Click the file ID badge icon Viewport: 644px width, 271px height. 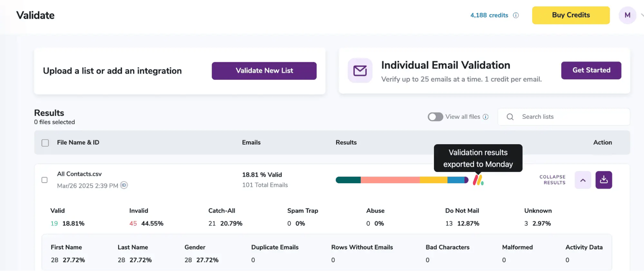[x=124, y=185]
